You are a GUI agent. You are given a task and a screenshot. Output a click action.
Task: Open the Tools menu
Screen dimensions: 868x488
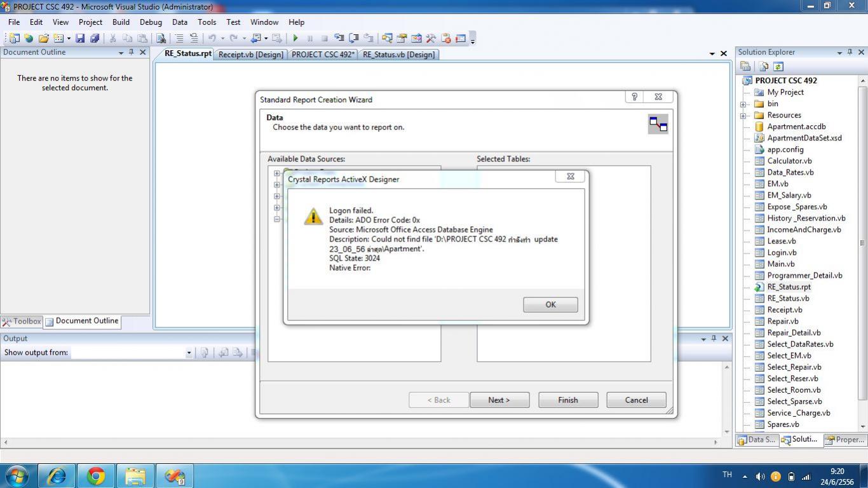pos(207,22)
